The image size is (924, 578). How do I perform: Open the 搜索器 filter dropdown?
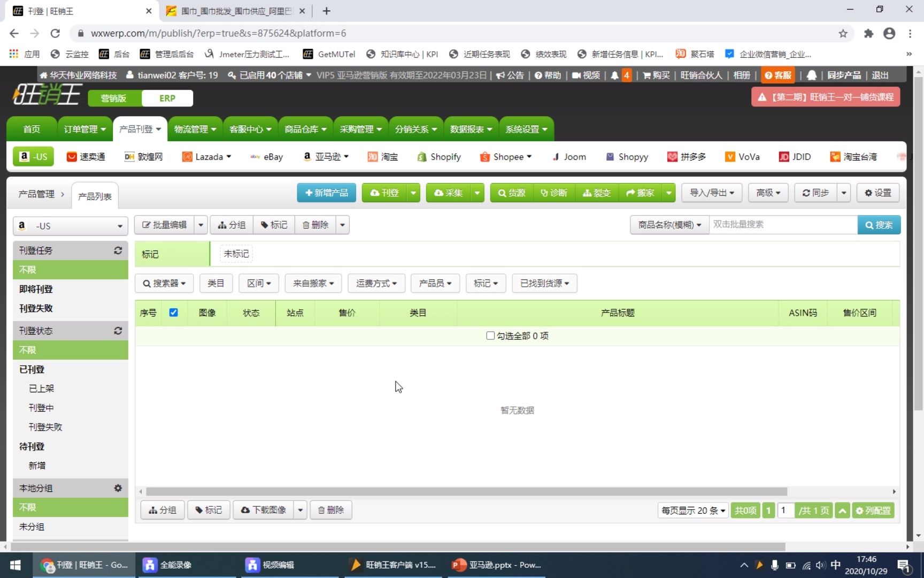[164, 283]
